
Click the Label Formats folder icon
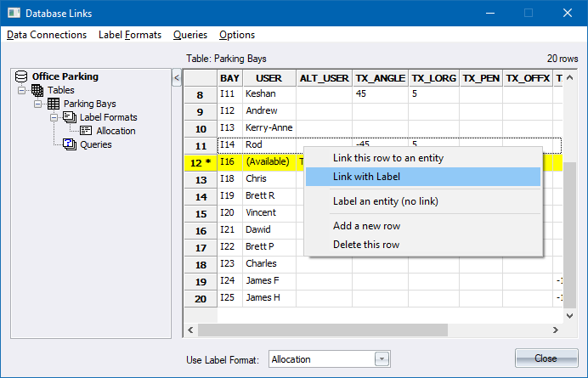(70, 117)
